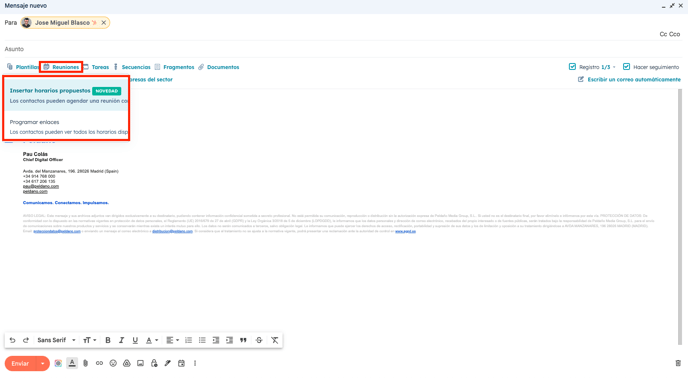This screenshot has width=688, height=378.
Task: Insert a block quote
Action: tap(243, 340)
